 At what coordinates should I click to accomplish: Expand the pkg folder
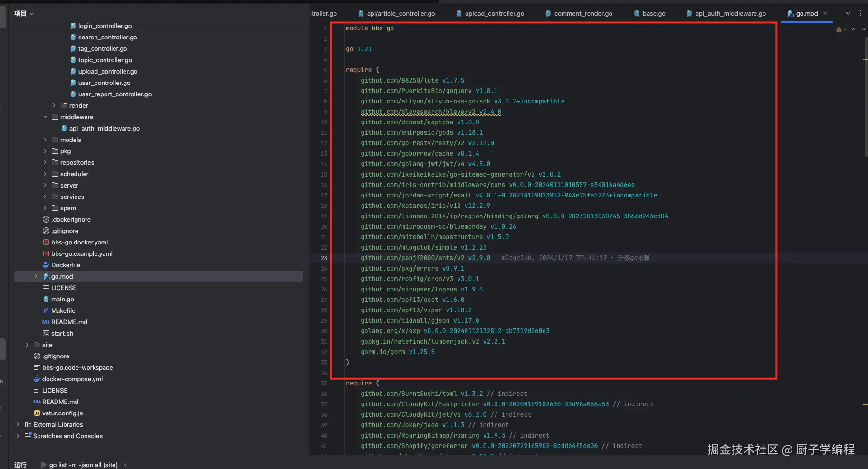(45, 151)
